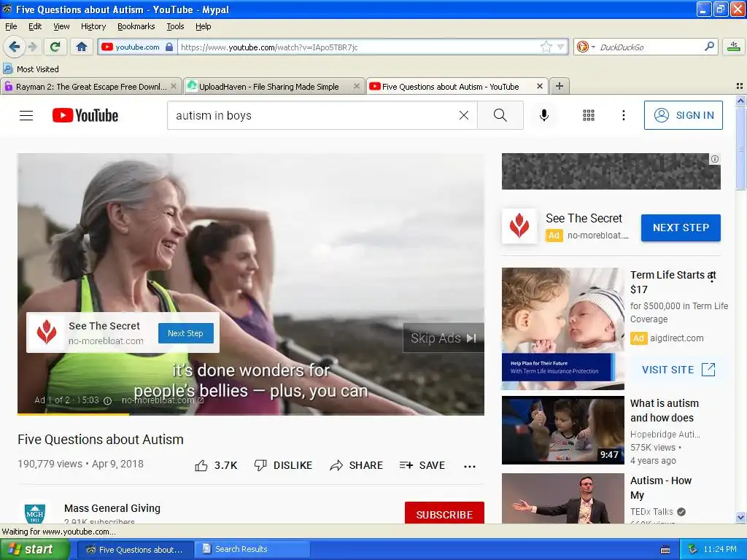Start voice search with the microphone icon

click(544, 115)
